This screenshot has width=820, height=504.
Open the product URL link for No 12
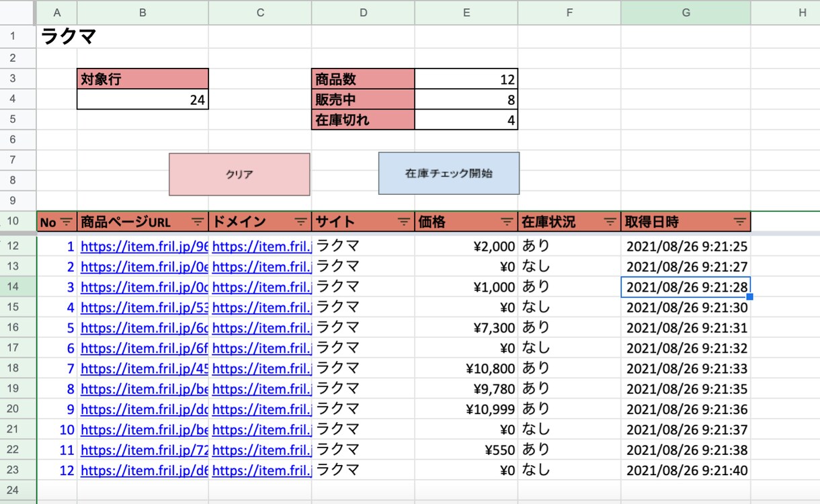145,471
